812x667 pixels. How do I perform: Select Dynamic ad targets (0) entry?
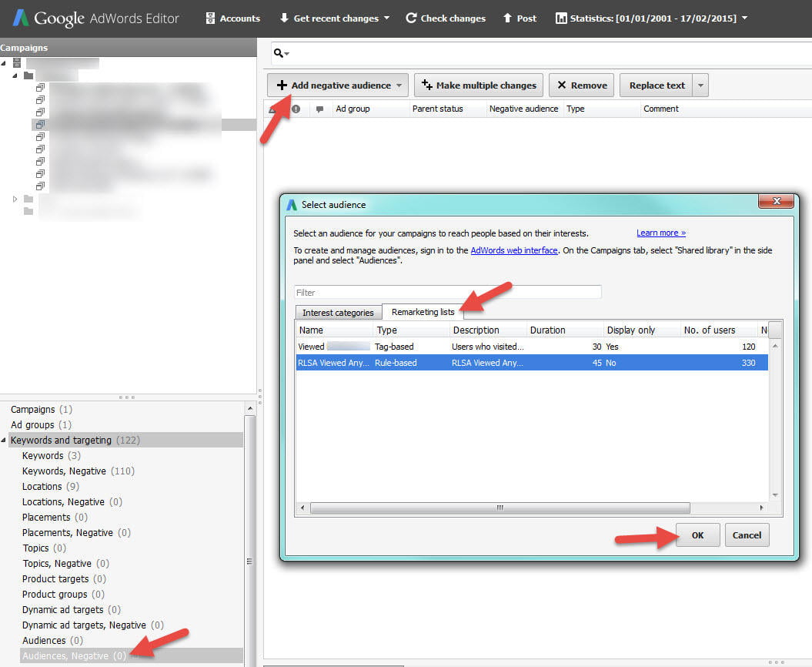[72, 609]
